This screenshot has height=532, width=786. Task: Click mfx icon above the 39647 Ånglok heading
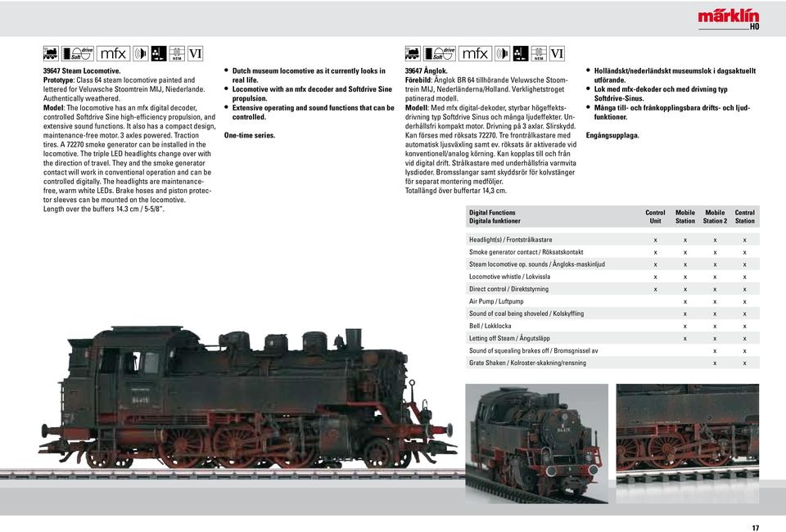click(x=475, y=53)
